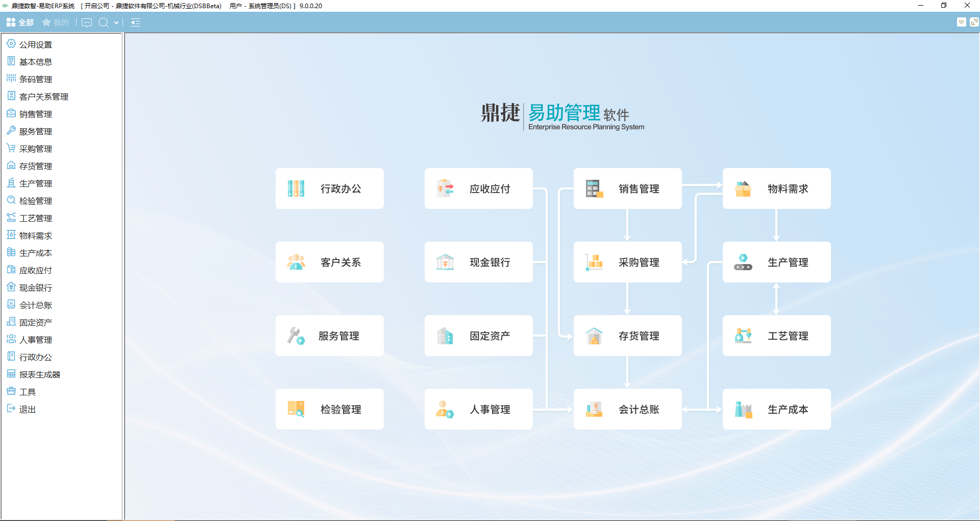Toggle the fullscreen arrows icon at top right

pyautogui.click(x=974, y=22)
